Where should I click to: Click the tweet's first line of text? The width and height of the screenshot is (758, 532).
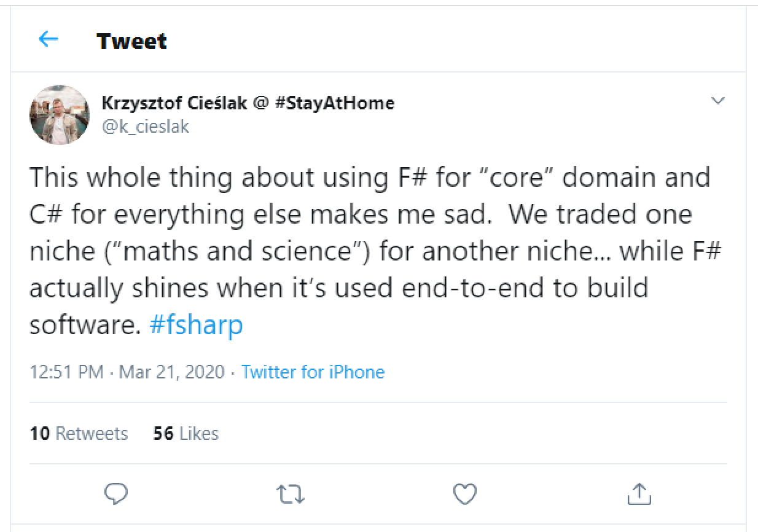point(370,178)
